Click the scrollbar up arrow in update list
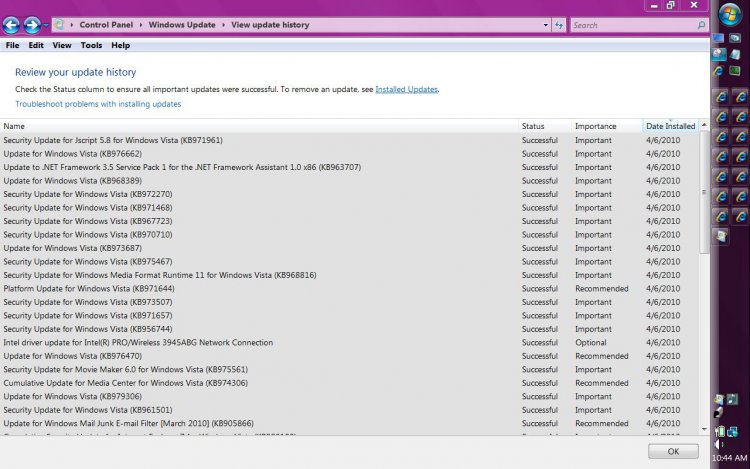The width and height of the screenshot is (750, 469). coord(704,125)
